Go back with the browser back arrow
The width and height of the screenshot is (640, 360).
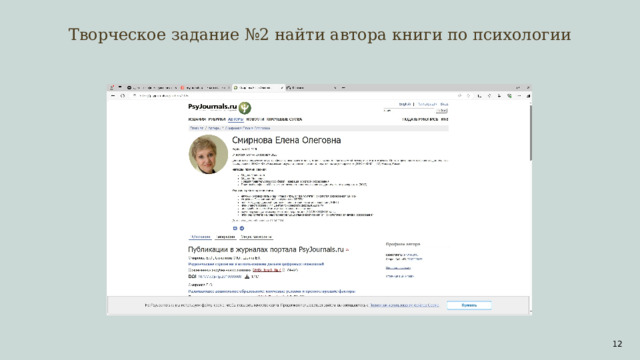point(113,96)
